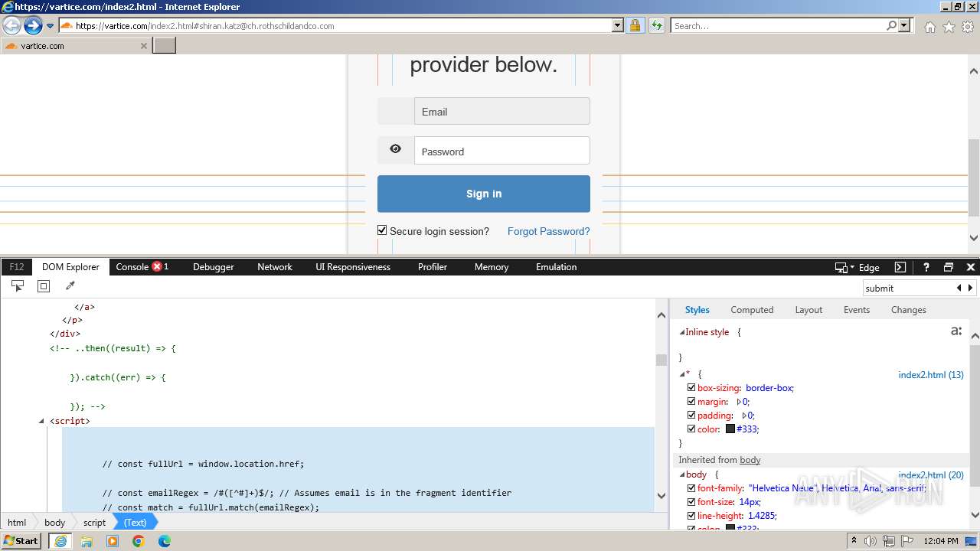Expand margin shorthand values
The width and height of the screenshot is (980, 551).
(739, 402)
